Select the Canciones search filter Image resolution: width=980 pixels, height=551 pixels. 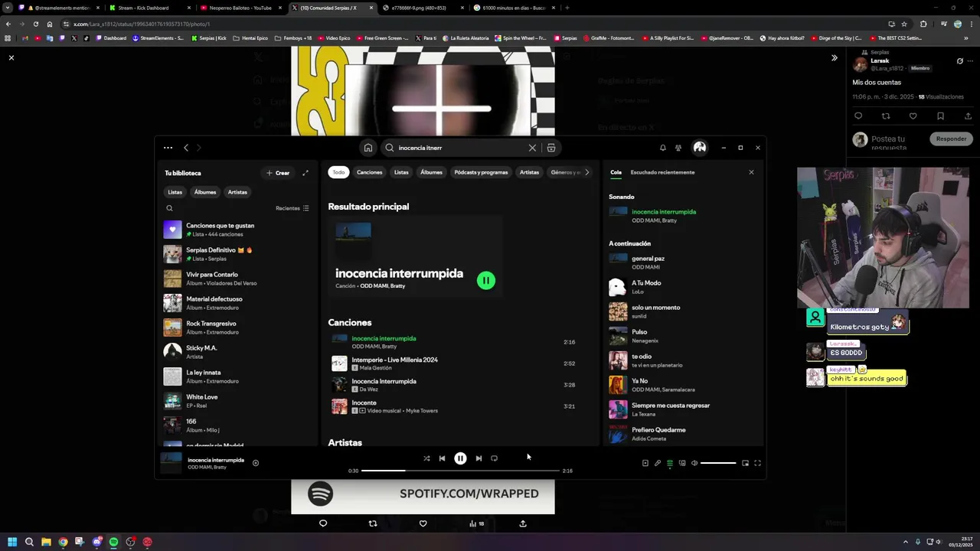(x=369, y=172)
